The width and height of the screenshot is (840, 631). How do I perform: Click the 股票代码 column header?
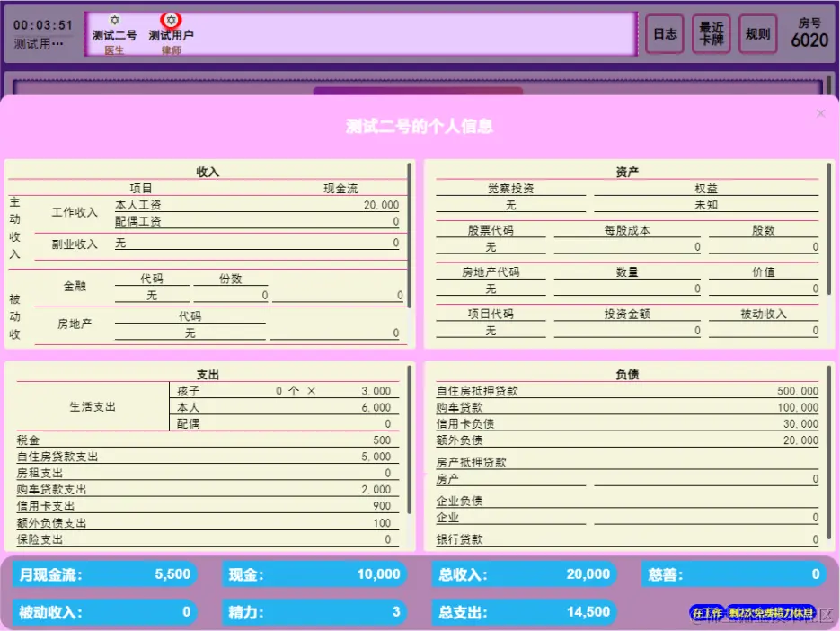click(491, 230)
